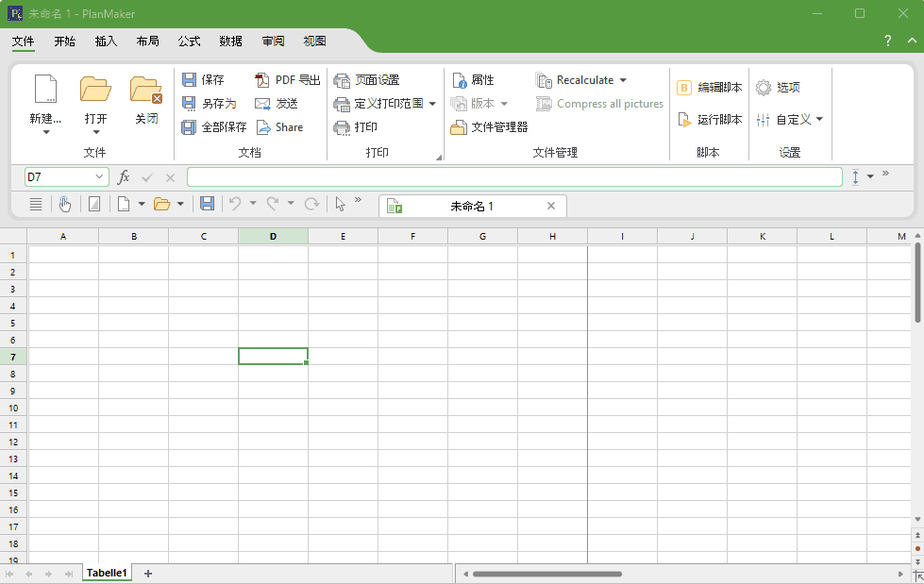This screenshot has width=924, height=584.
Task: Add a new sheet with plus button
Action: (x=147, y=574)
